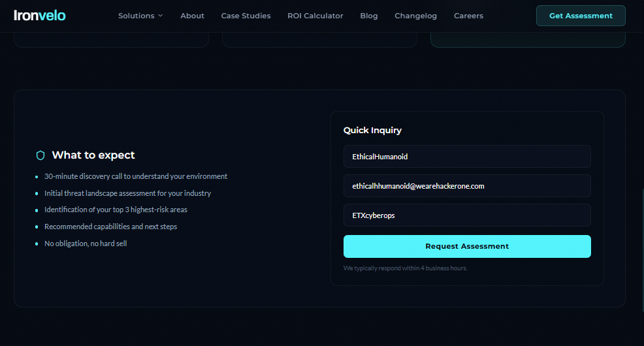
Task: Click No obligation, no hard sell text
Action: [x=86, y=244]
